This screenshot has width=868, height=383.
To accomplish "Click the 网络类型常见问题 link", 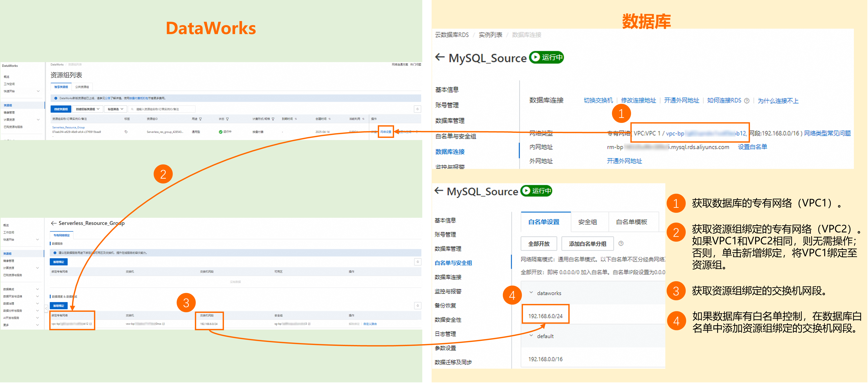I will point(827,133).
